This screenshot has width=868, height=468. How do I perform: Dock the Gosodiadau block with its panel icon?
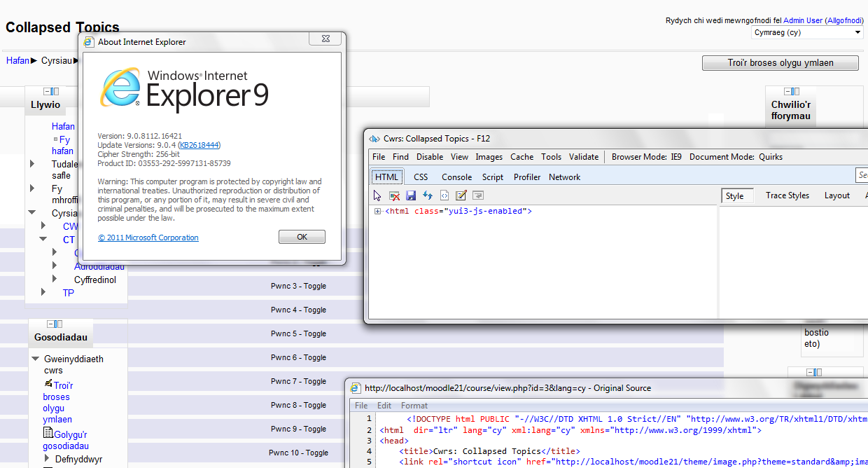59,324
